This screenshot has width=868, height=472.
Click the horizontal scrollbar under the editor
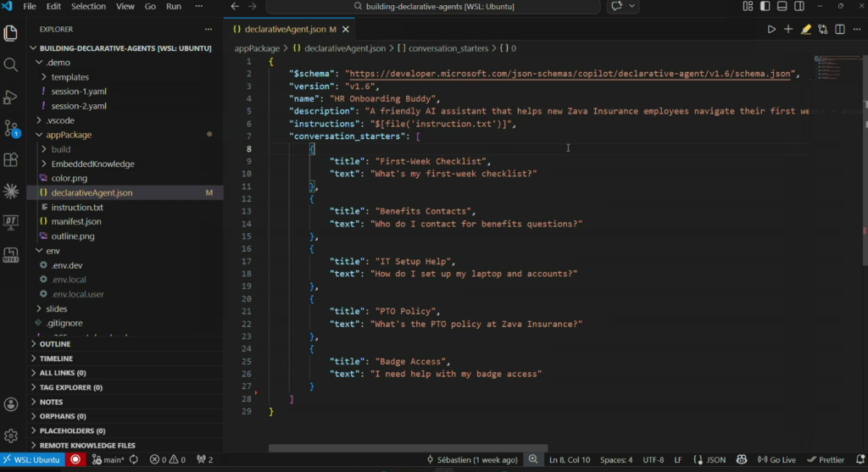[407, 447]
